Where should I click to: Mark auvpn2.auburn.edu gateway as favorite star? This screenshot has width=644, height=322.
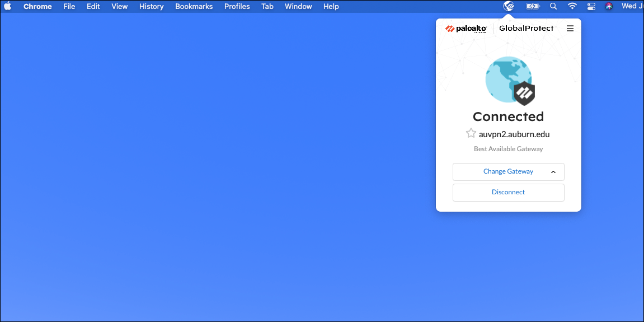(471, 134)
